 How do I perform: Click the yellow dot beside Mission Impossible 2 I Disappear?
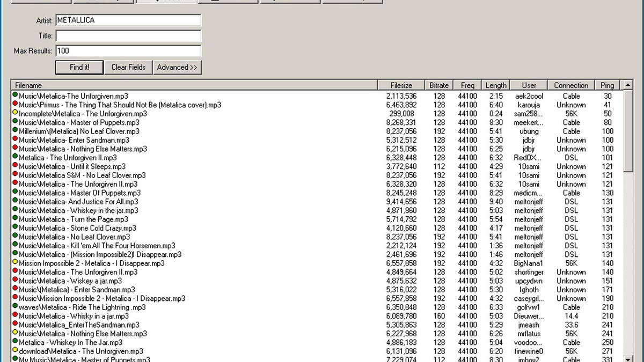(16, 263)
